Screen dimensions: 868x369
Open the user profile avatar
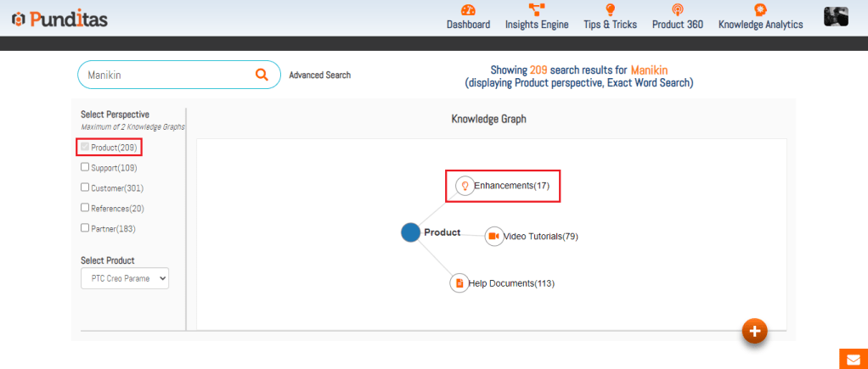[836, 17]
